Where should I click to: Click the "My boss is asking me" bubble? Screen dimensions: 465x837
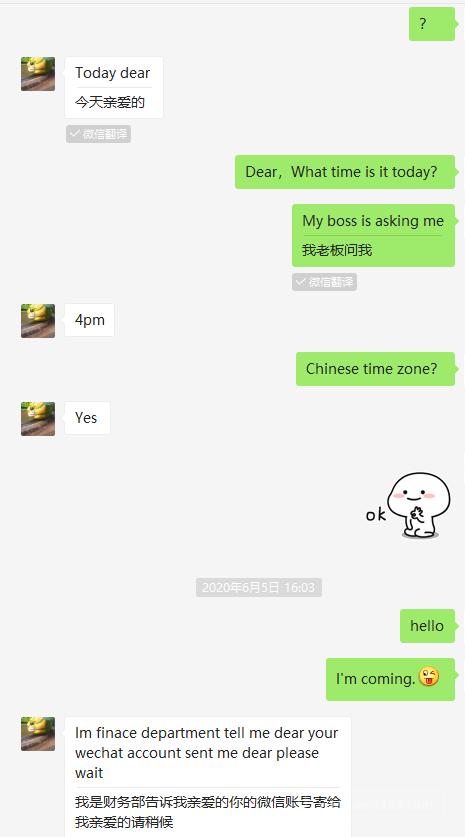click(373, 235)
